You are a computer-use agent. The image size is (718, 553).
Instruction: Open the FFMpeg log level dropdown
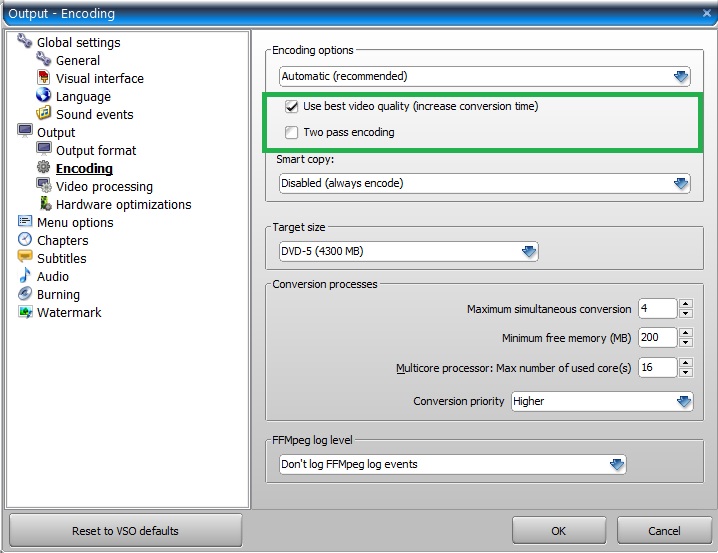click(x=452, y=464)
